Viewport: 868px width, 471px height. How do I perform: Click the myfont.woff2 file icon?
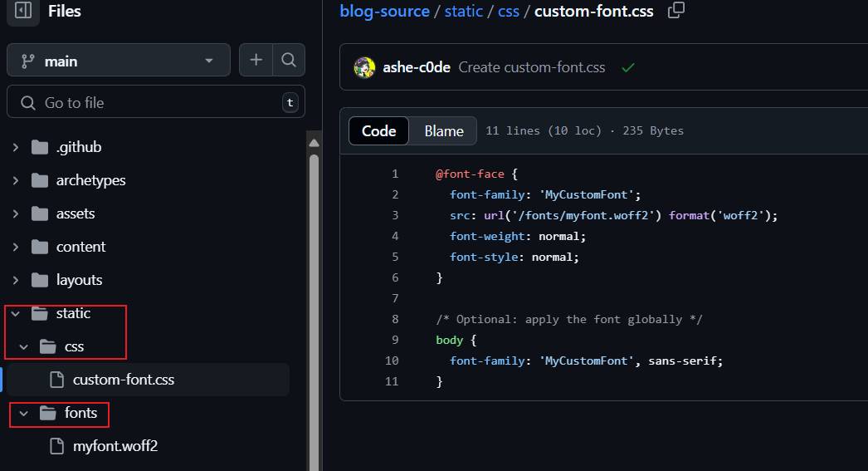pos(57,446)
